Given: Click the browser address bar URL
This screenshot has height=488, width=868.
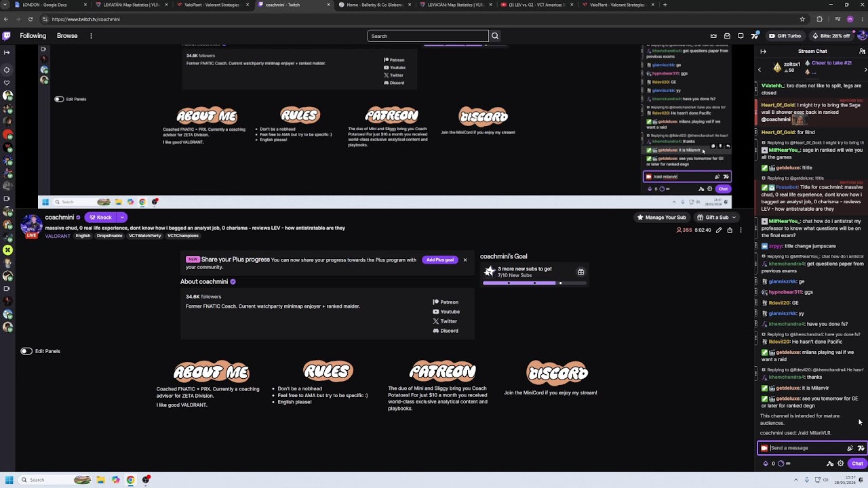Looking at the screenshot, I should (85, 19).
